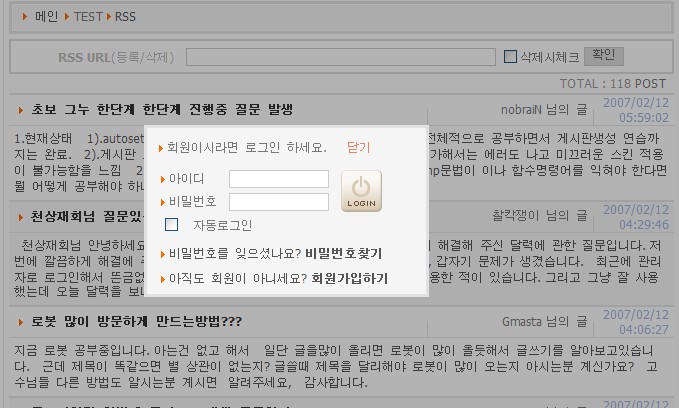Viewport: 679px width, 408px height.
Task: Focus the 비밀번호 password field
Action: [x=278, y=202]
